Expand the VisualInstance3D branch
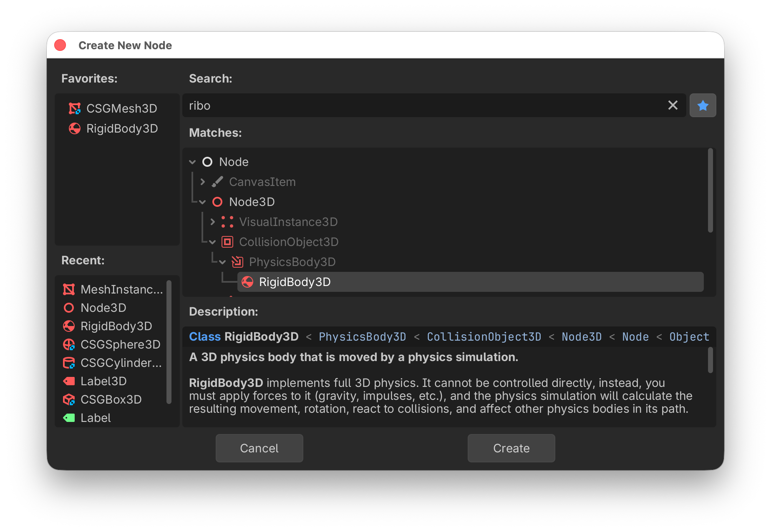This screenshot has height=532, width=771. tap(213, 222)
